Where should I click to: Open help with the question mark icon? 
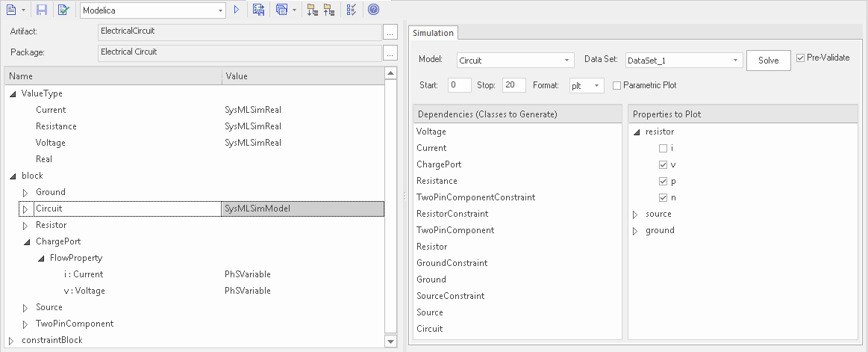374,10
